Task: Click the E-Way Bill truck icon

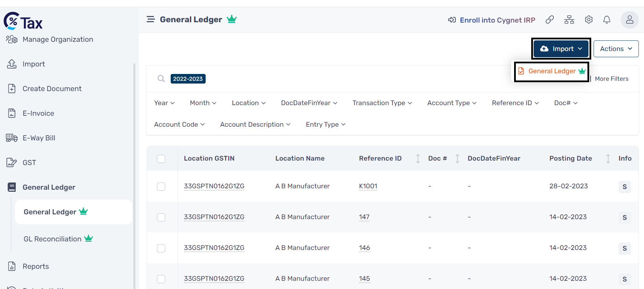Action: point(12,138)
